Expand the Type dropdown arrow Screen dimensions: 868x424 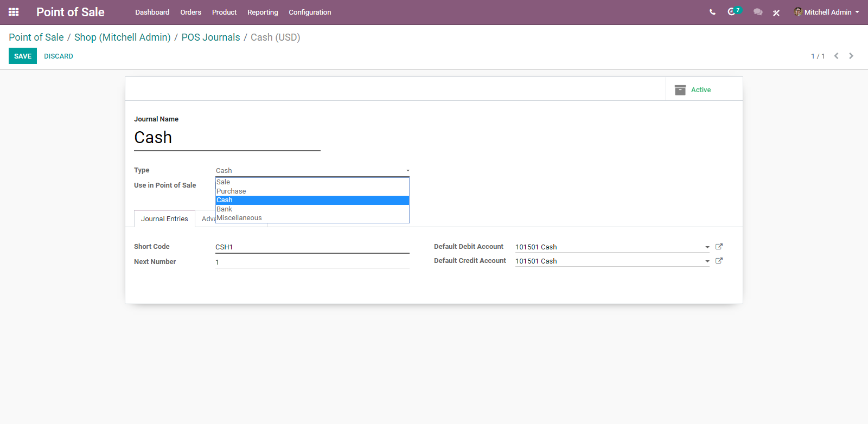click(408, 171)
